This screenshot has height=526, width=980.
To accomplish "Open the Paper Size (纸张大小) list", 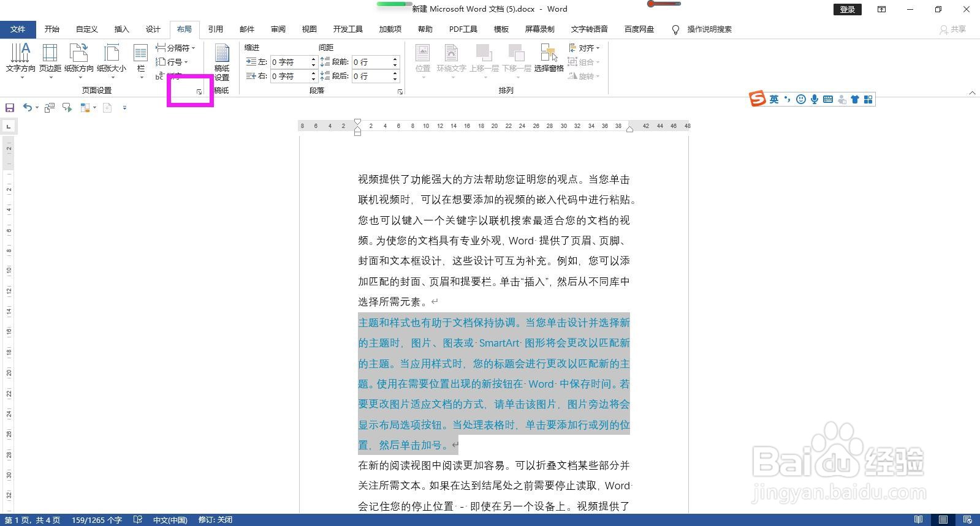I will pyautogui.click(x=112, y=60).
